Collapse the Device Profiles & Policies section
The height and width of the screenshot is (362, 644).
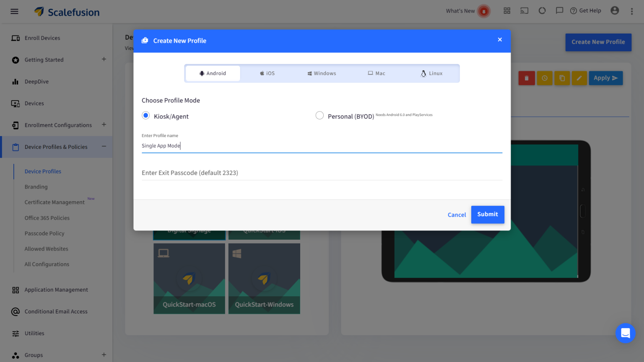click(x=104, y=147)
